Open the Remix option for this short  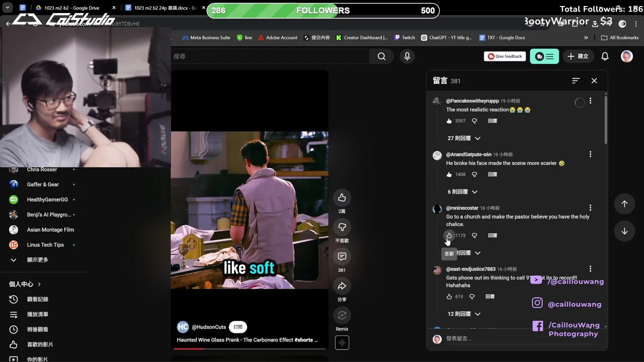point(342,315)
